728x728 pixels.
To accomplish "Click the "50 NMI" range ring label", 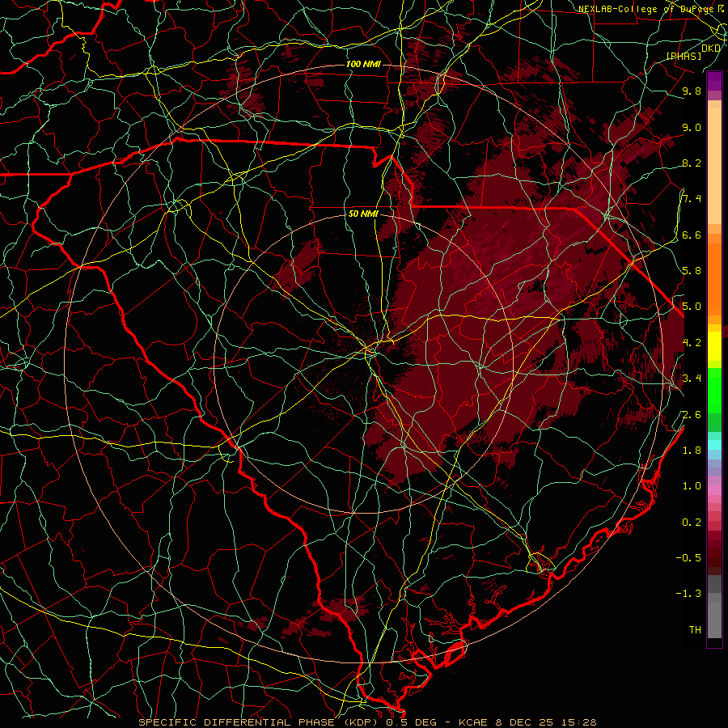I will tap(363, 214).
